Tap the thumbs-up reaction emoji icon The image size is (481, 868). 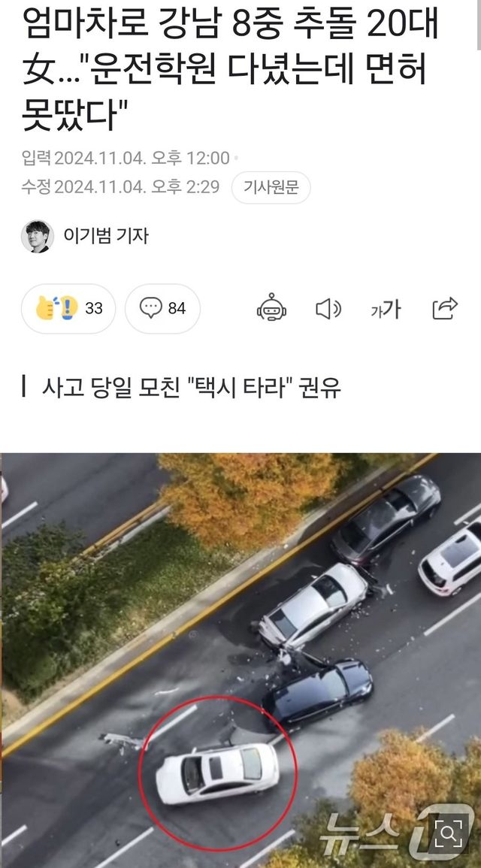click(57, 308)
